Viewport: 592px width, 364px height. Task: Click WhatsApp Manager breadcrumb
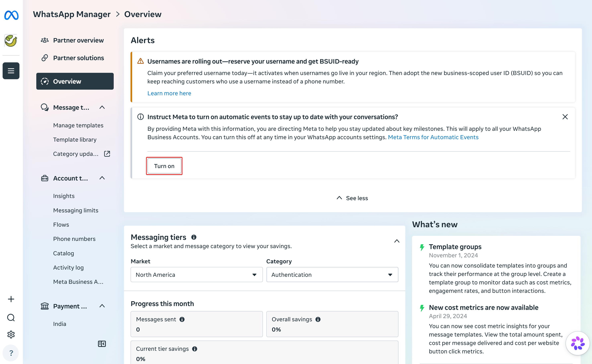click(72, 14)
